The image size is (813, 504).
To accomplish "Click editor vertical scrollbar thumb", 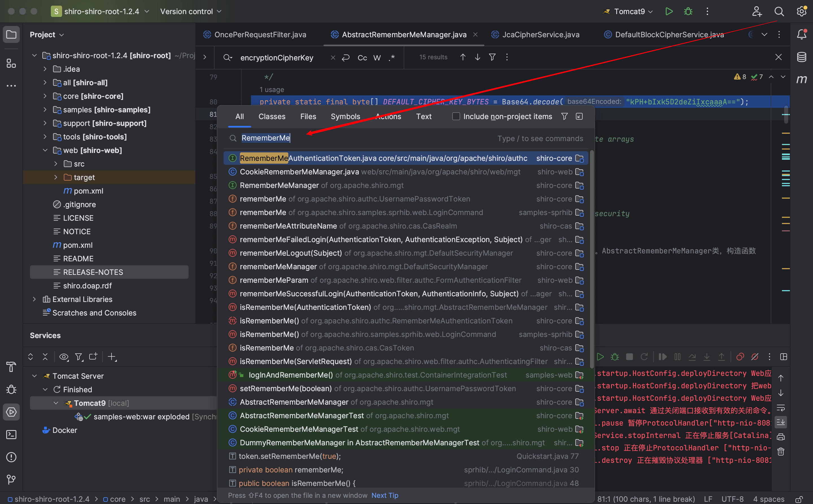I will click(786, 114).
